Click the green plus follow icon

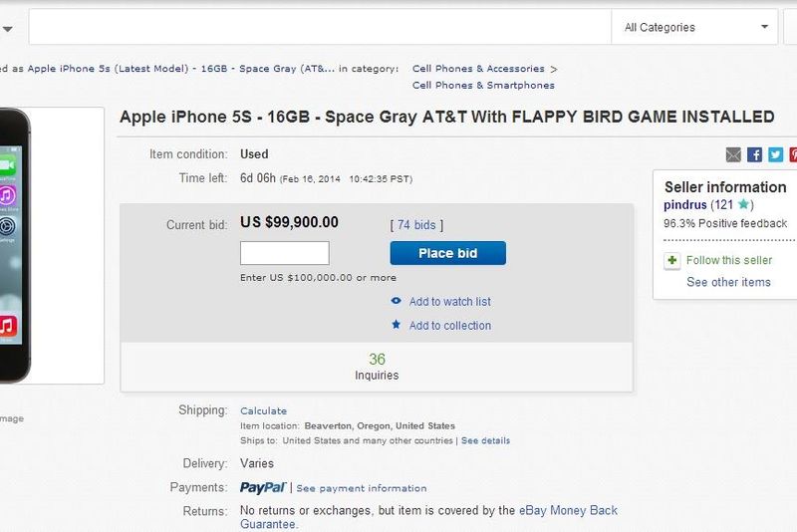(x=672, y=260)
